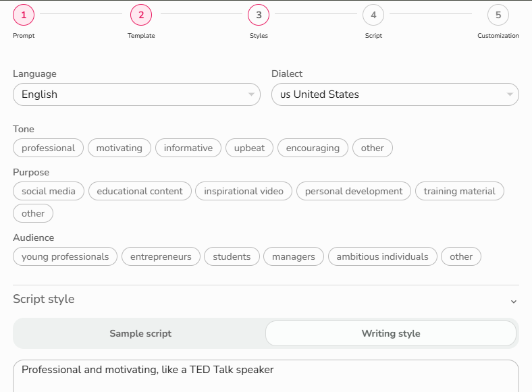The image size is (532, 392).
Task: Select entrepreneurs audience chip
Action: pos(161,256)
